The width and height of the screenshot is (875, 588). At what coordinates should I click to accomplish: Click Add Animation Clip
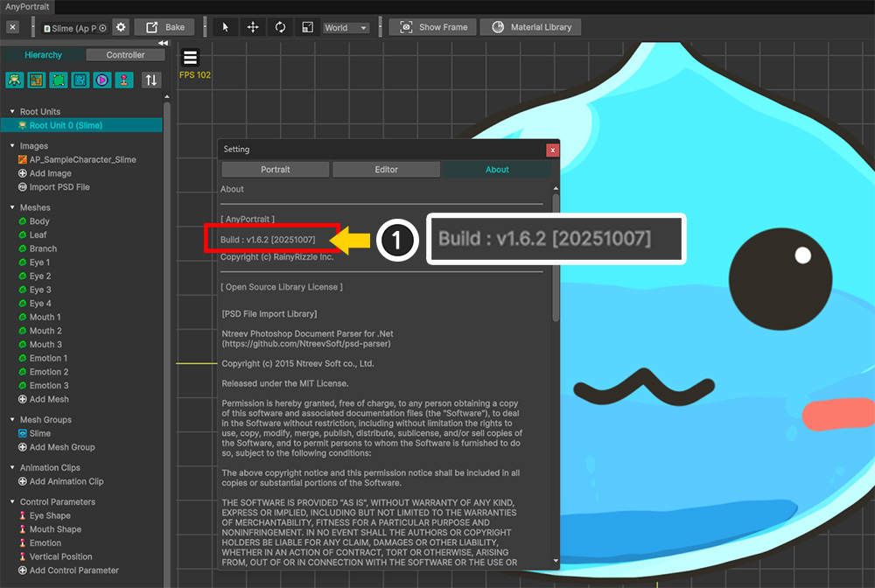point(66,481)
